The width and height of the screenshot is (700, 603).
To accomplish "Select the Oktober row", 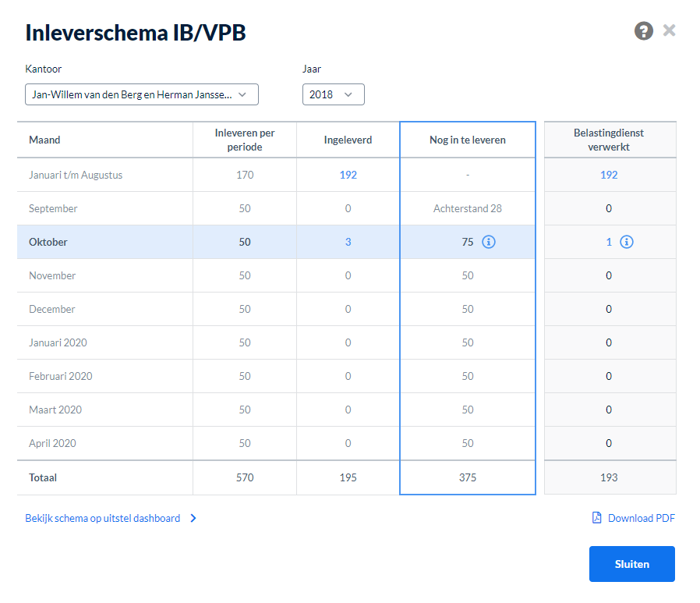I will [276, 242].
